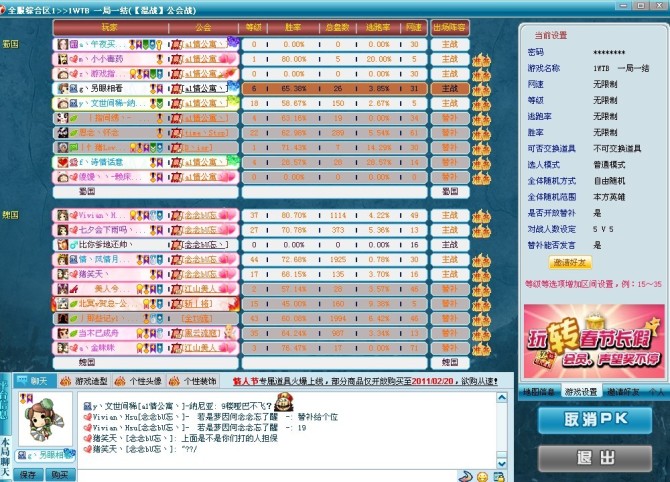The width and height of the screenshot is (670, 482).
Task: Click the 1925 total games cell
Action: tap(338, 259)
